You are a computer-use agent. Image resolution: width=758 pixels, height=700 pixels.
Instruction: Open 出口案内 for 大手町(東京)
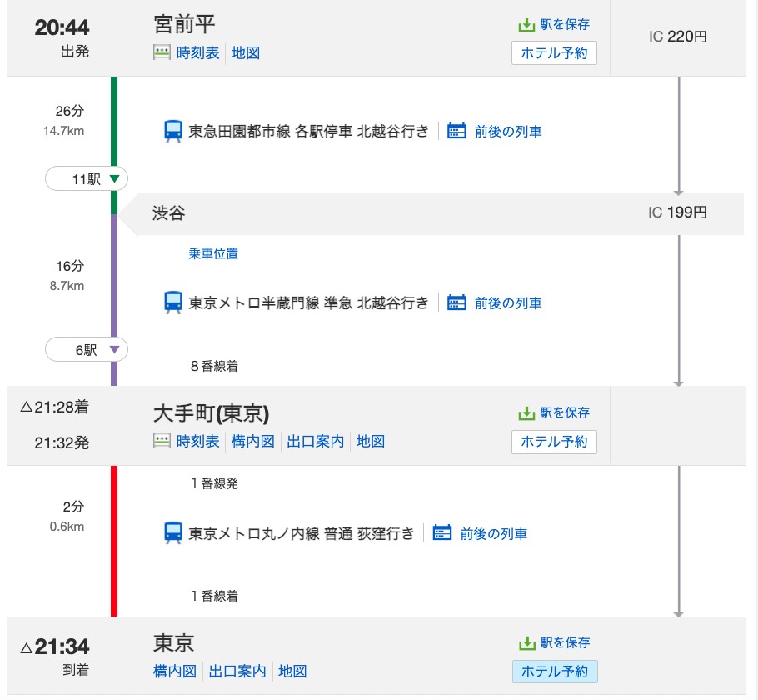(x=315, y=441)
